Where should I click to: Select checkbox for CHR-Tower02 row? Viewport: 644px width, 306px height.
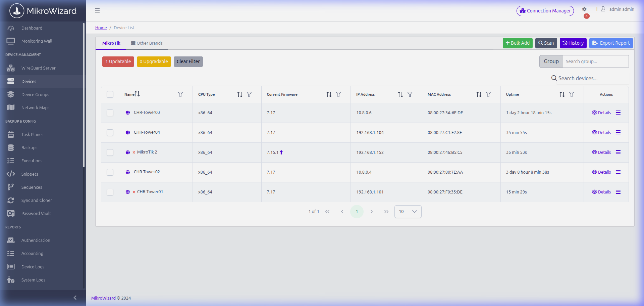point(110,172)
